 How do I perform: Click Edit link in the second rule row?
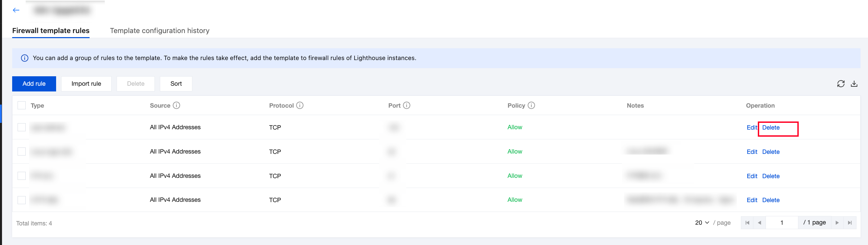click(752, 152)
